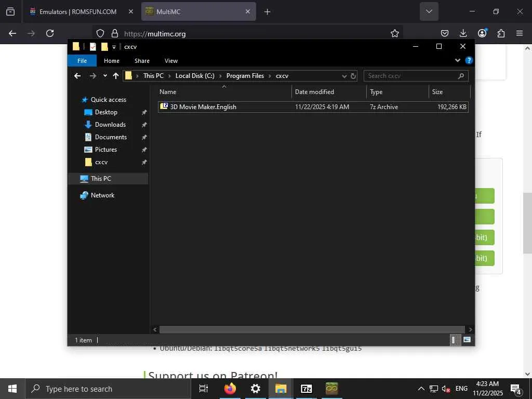Select the cxcv breadcrumb in address bar
Screen dimensions: 532x399
282,76
